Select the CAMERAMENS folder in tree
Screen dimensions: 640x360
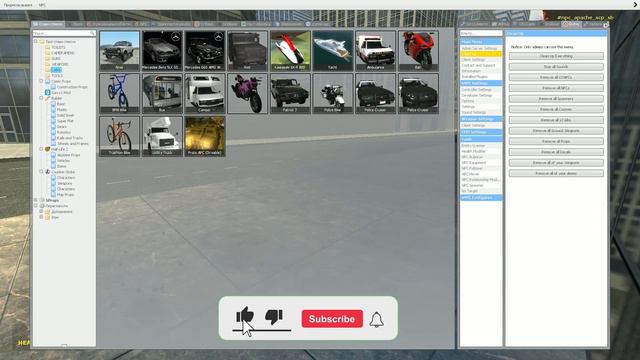(62, 53)
